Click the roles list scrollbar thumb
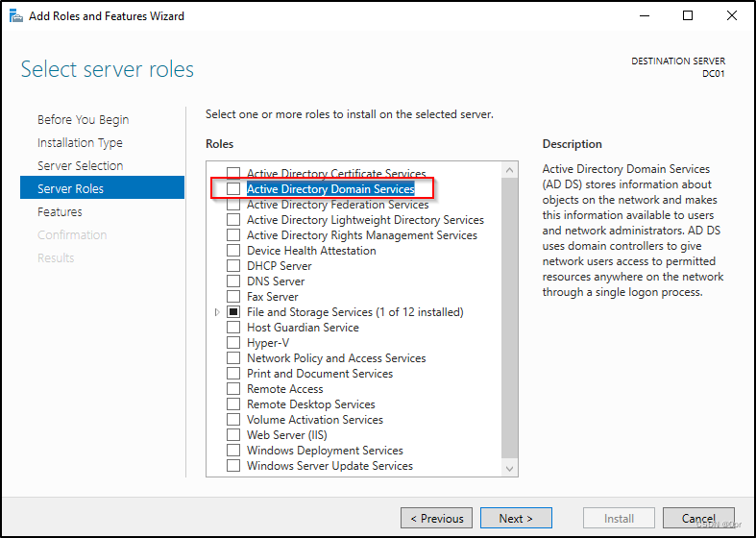 point(510,318)
